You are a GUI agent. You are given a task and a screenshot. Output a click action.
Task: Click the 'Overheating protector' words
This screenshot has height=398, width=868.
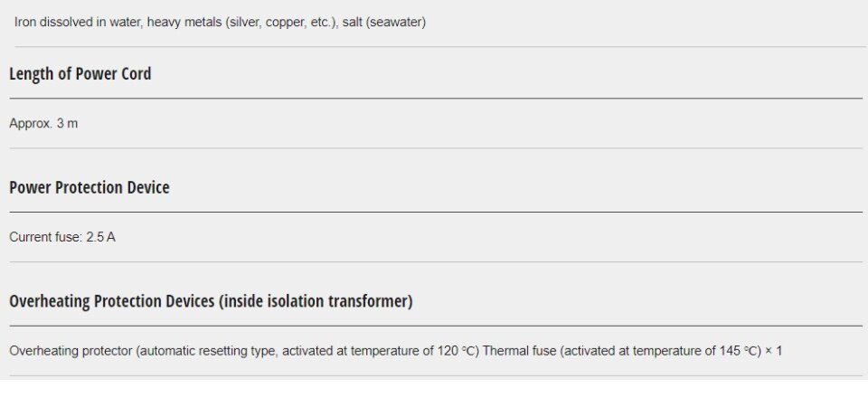[x=71, y=350]
